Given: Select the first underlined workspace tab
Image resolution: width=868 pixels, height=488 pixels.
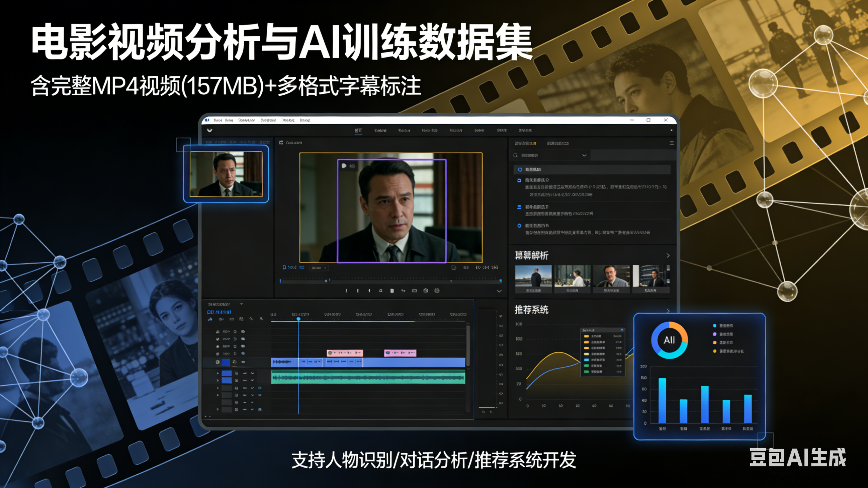Looking at the screenshot, I should tap(358, 131).
